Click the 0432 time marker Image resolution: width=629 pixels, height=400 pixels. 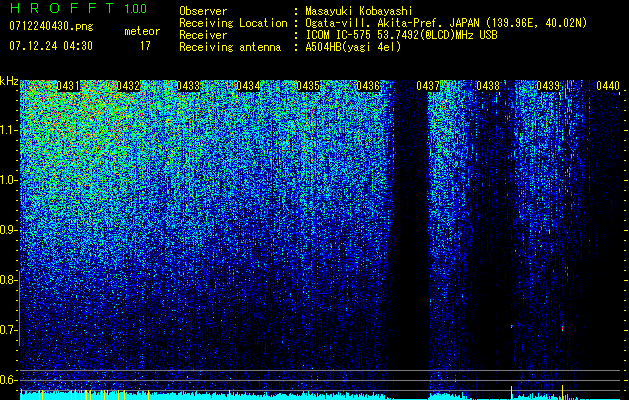click(x=128, y=86)
